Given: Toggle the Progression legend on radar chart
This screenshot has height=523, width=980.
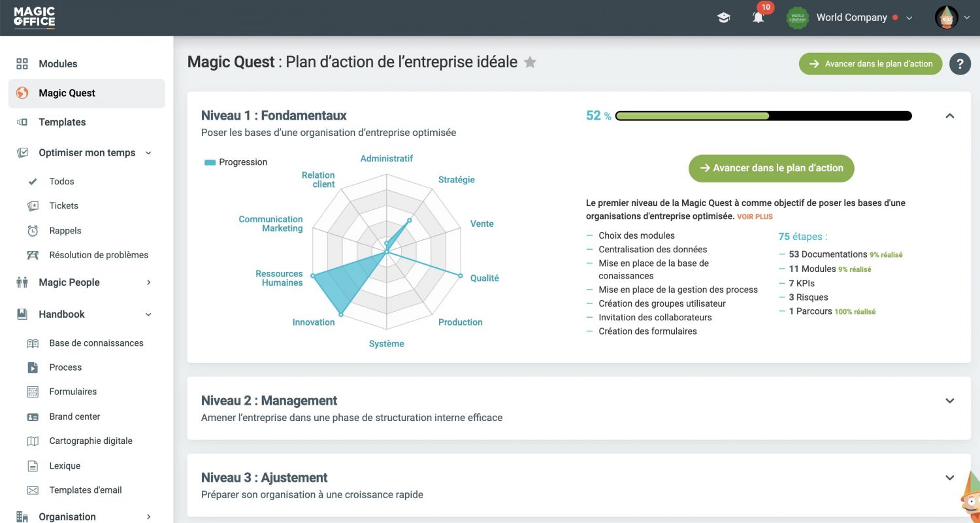Looking at the screenshot, I should (x=236, y=162).
